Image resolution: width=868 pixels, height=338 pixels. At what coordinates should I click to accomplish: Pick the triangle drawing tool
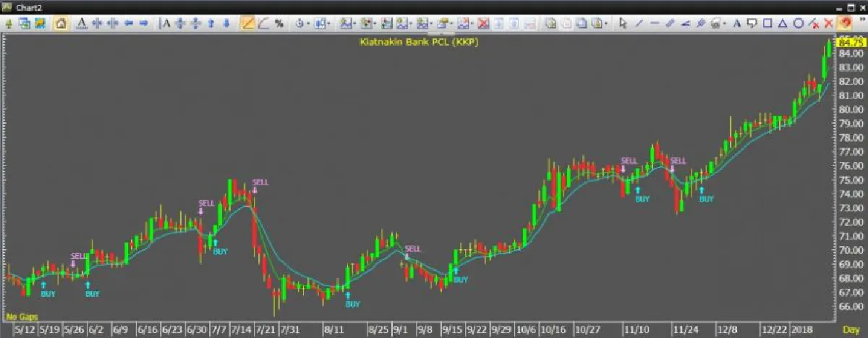tap(783, 23)
